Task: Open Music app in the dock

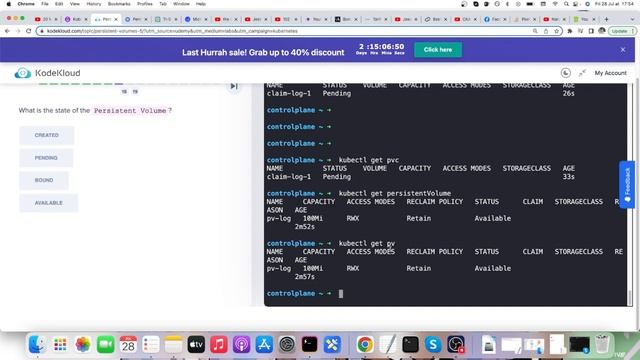Action: 219,344
